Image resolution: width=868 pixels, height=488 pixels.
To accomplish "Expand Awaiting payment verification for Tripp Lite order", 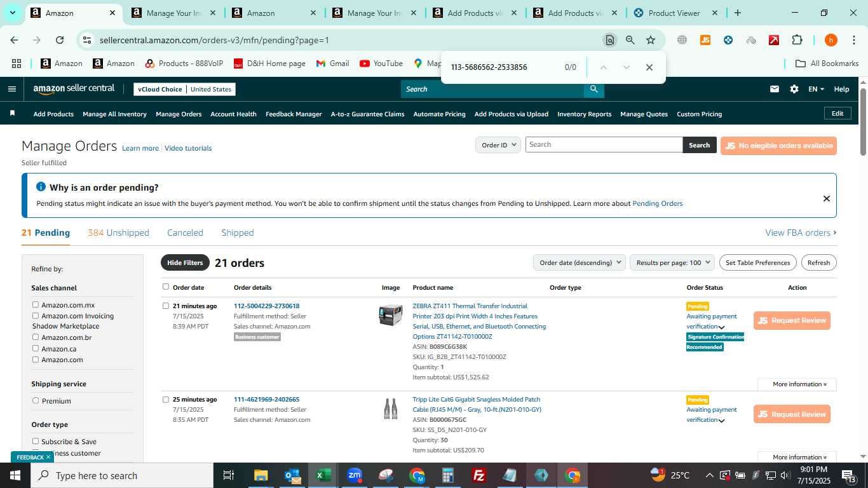I will [721, 421].
